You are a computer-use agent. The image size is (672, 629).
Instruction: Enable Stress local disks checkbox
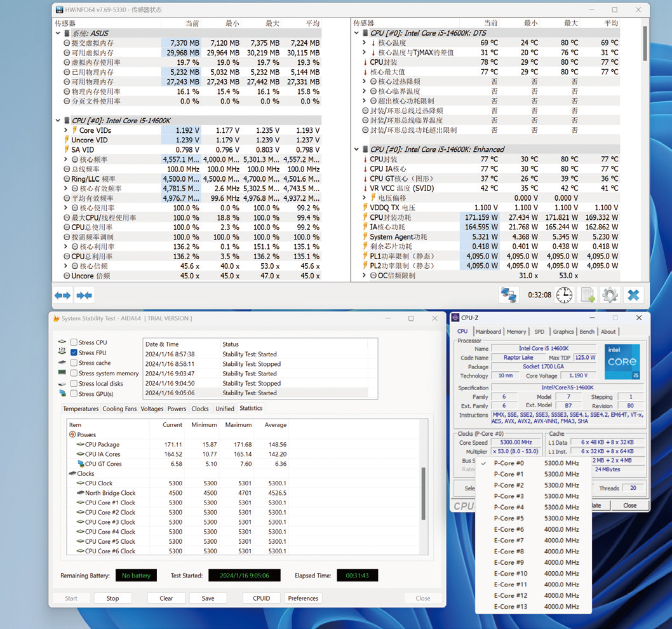pos(74,383)
